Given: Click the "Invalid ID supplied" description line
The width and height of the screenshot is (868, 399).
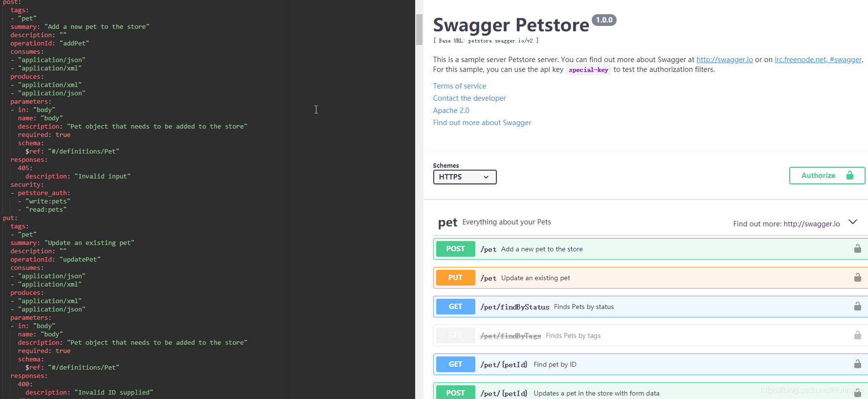Looking at the screenshot, I should coord(89,393).
